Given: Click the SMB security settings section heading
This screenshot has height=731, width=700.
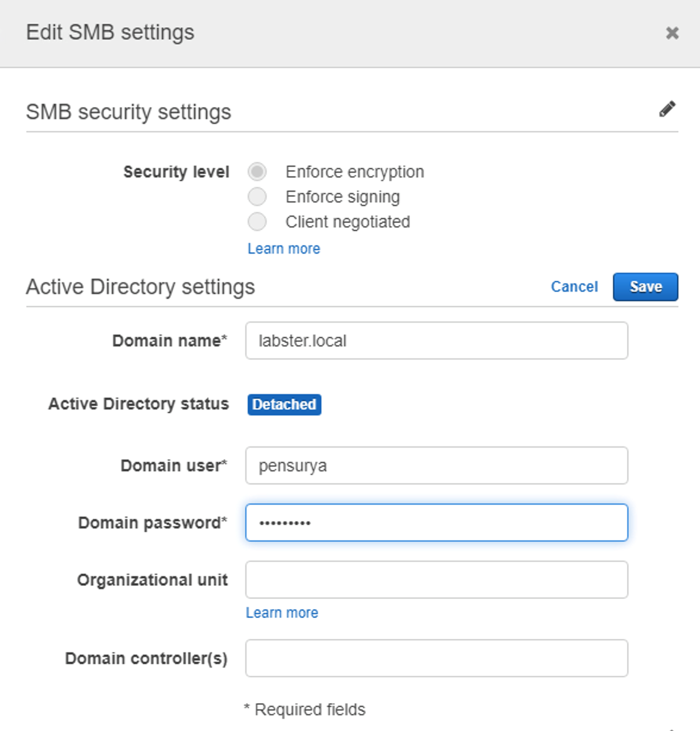Looking at the screenshot, I should (x=128, y=111).
